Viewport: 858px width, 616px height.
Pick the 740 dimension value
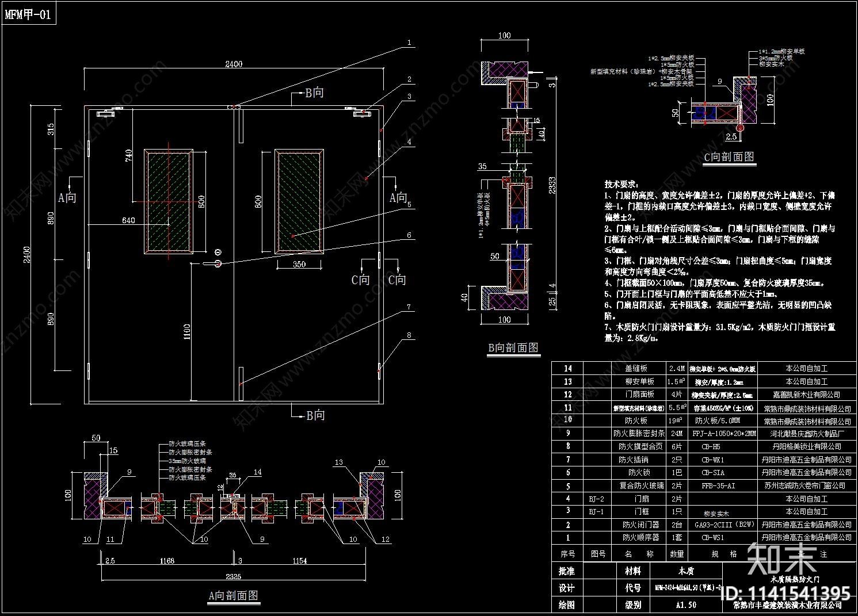click(128, 156)
